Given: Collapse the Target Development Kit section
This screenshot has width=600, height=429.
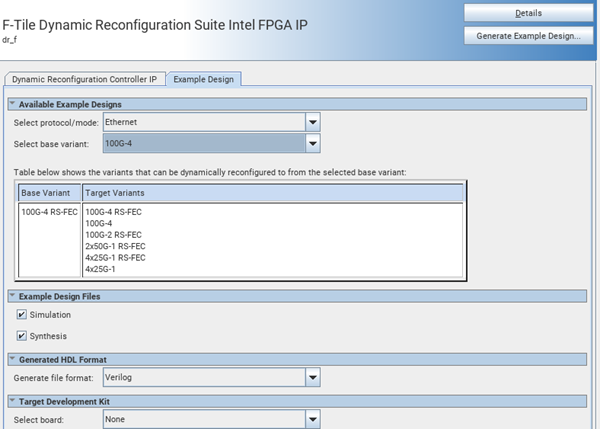Looking at the screenshot, I should (x=12, y=401).
